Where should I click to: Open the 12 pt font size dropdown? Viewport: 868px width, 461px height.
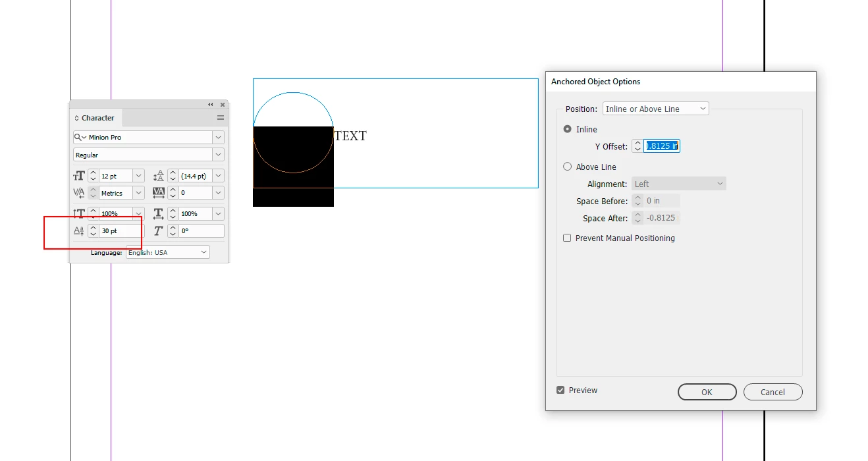138,176
